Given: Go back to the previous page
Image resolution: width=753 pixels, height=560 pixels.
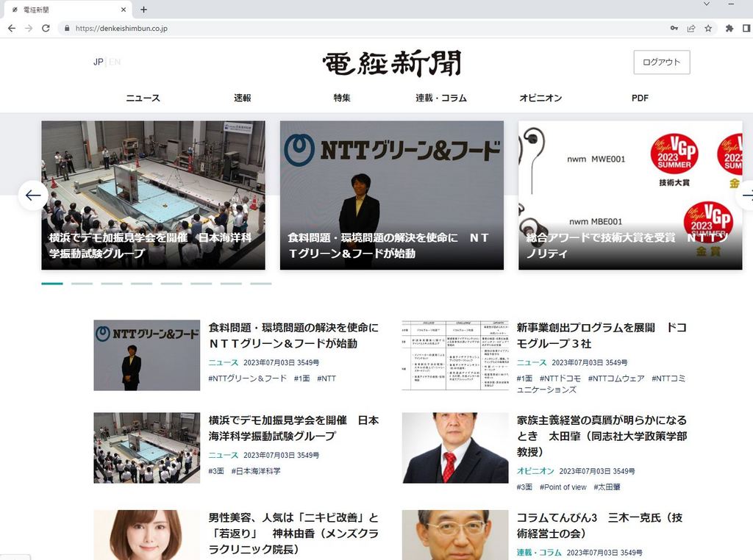Looking at the screenshot, I should pyautogui.click(x=12, y=29).
